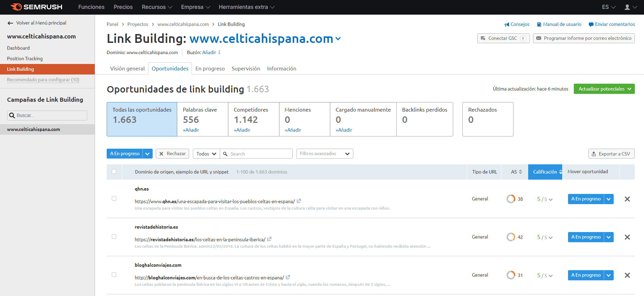The height and width of the screenshot is (296, 644).
Task: Open external link icon for qhn.es URL
Action: (299, 201)
